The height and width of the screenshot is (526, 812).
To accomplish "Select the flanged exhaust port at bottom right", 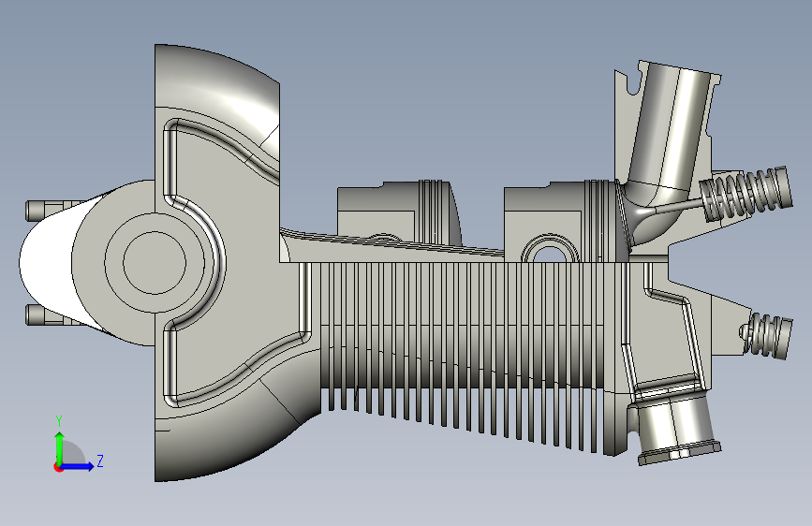I will click(x=673, y=428).
